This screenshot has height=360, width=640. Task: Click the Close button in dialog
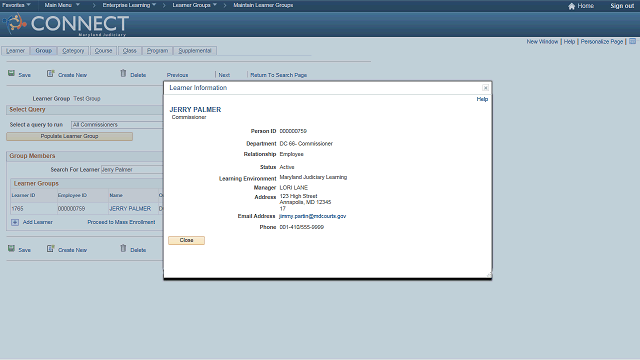[x=187, y=240]
